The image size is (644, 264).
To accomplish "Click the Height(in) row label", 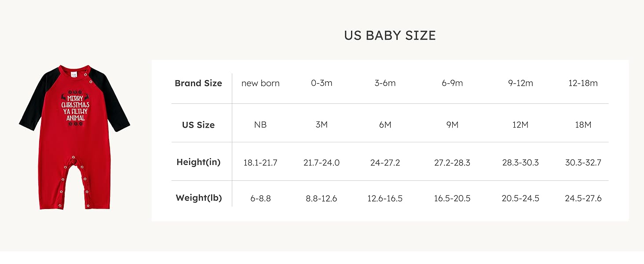I will (198, 162).
